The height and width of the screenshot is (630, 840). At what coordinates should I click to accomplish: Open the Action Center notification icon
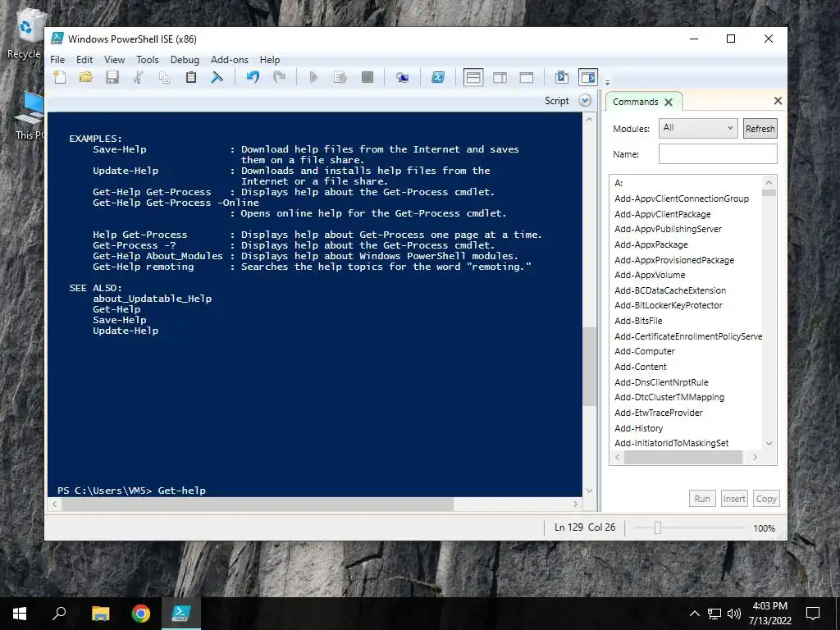click(x=813, y=614)
